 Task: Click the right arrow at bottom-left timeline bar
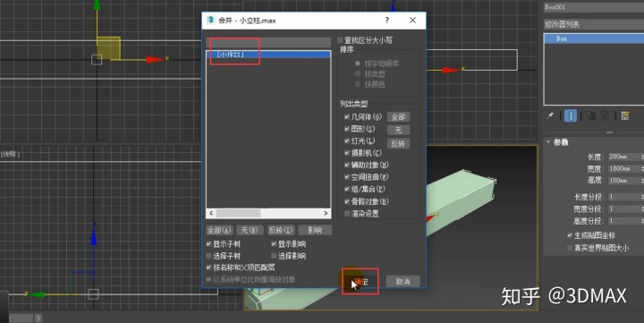(38, 318)
